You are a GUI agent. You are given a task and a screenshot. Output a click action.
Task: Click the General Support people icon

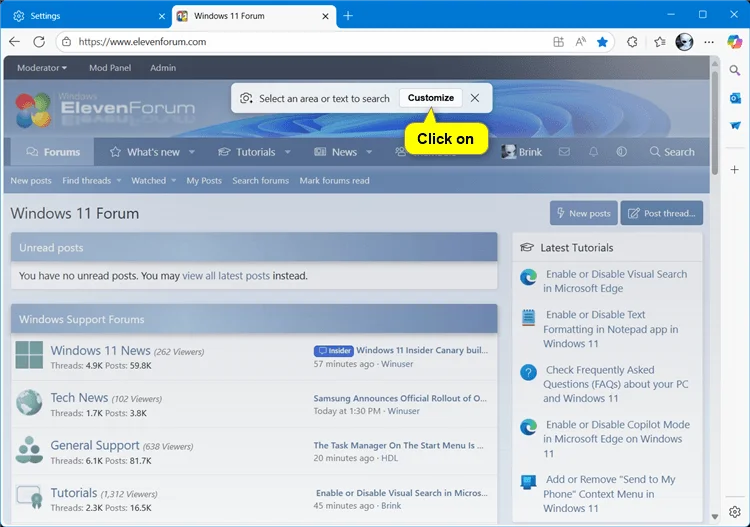point(29,450)
